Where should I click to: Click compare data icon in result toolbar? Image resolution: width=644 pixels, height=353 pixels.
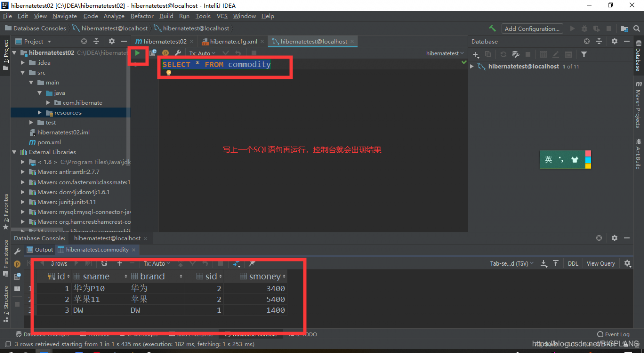(x=236, y=263)
